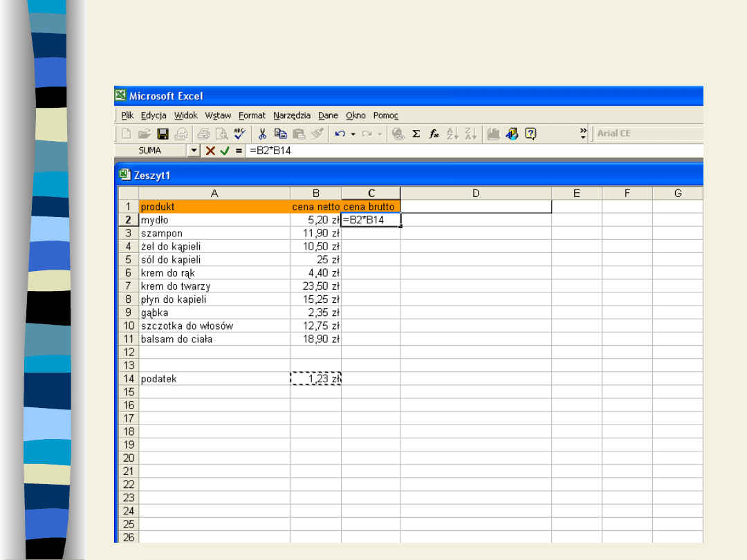The image size is (747, 560).
Task: Click the Copy icon in toolbar
Action: click(x=281, y=134)
